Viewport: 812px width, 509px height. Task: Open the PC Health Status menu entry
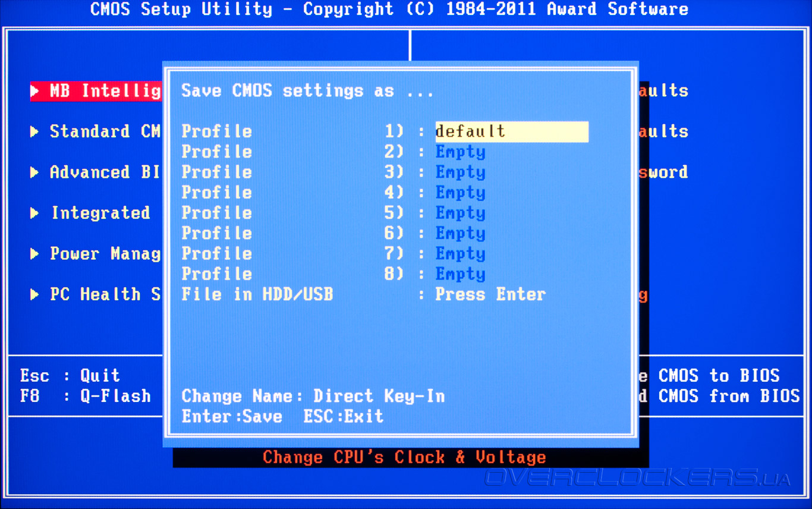105,294
